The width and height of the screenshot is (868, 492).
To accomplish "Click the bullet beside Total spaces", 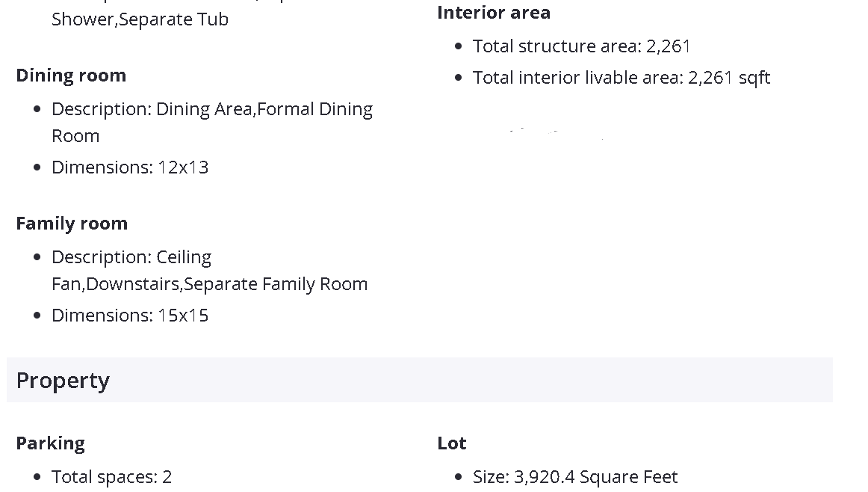I will (x=37, y=477).
